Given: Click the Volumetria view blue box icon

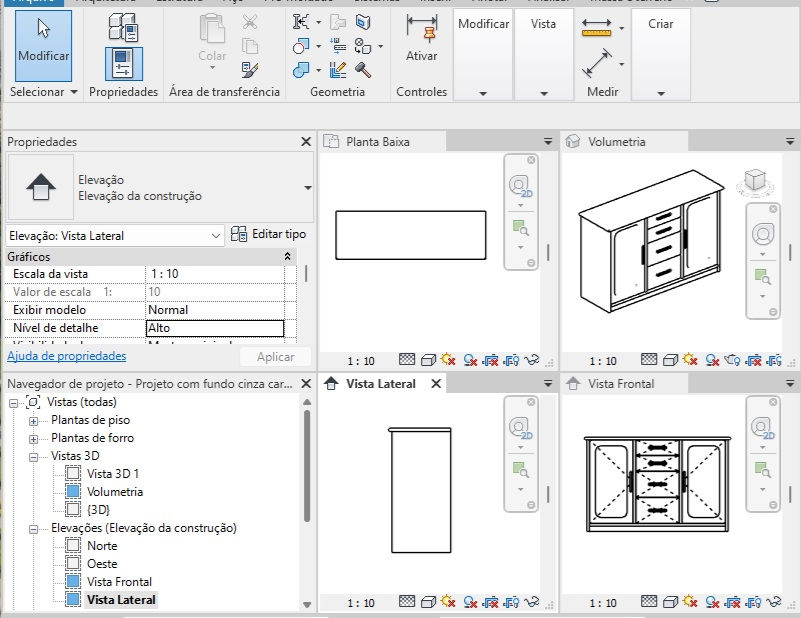Looking at the screenshot, I should (x=73, y=491).
